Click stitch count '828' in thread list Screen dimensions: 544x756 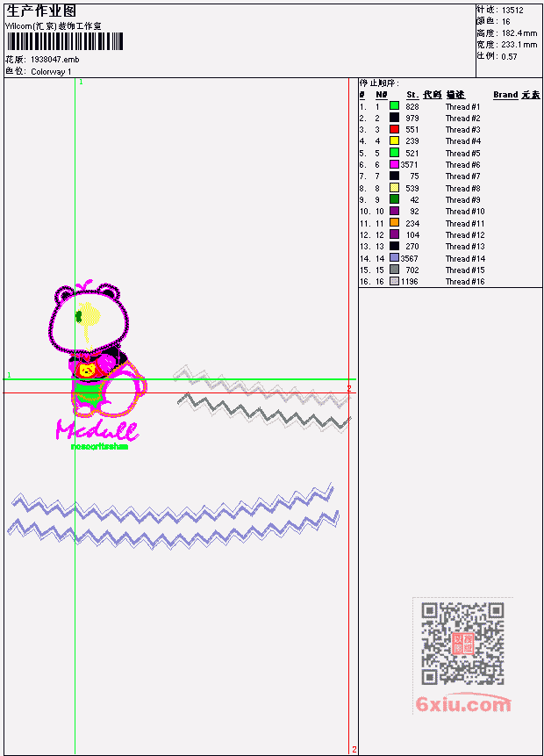pyautogui.click(x=412, y=106)
